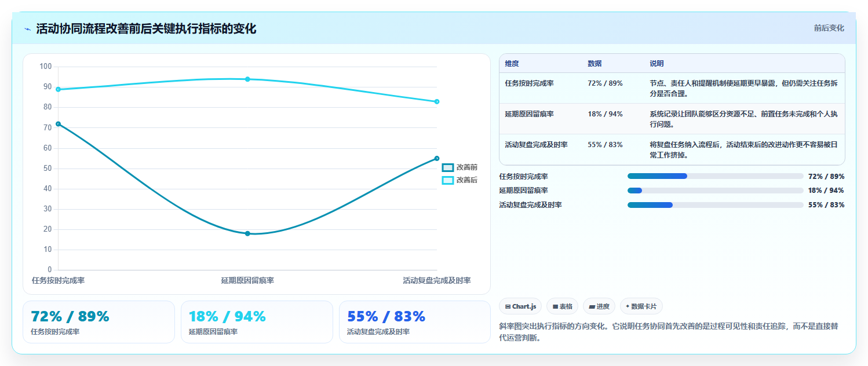Image resolution: width=868 pixels, height=366 pixels.
Task: Click progress value 18% / 94% at right
Action: coord(826,191)
